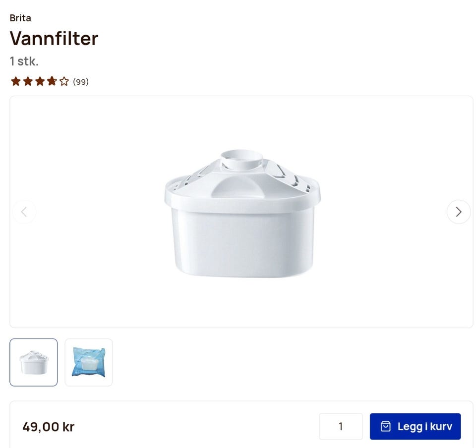Click the 49,00 kr price text
Screen dimensions: 476x448
pos(49,427)
